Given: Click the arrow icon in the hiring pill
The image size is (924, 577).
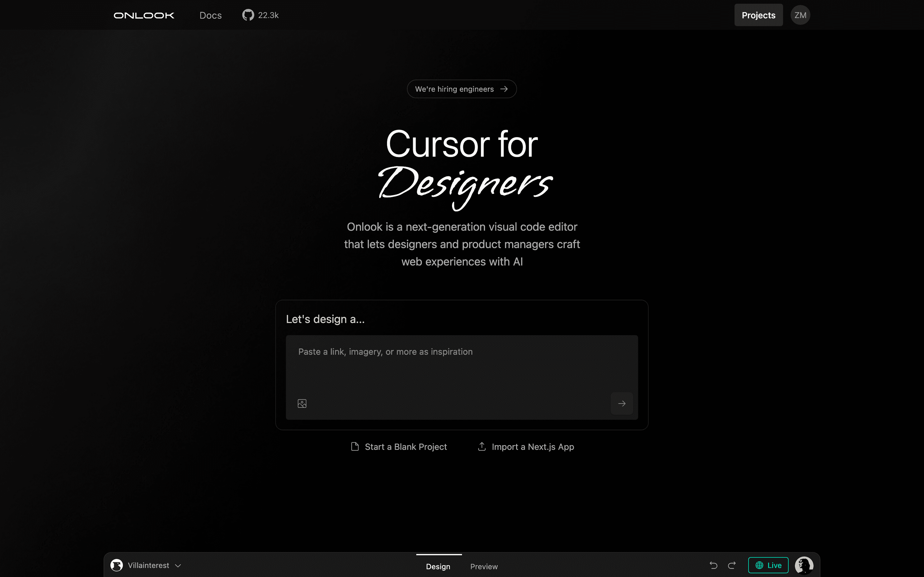Looking at the screenshot, I should (x=504, y=89).
